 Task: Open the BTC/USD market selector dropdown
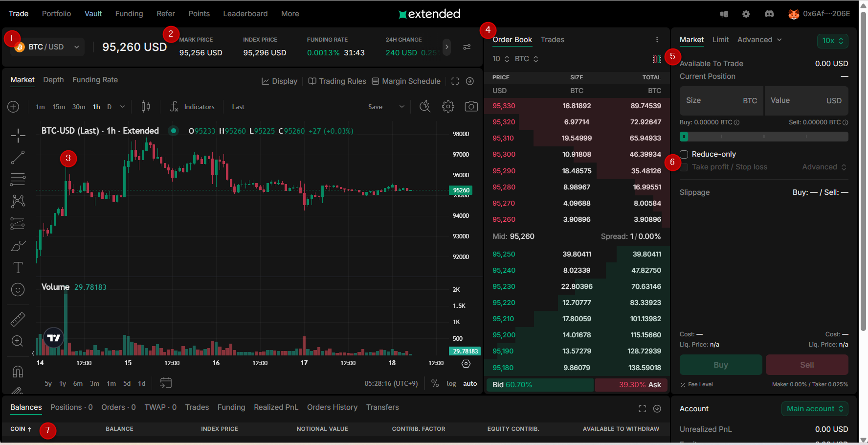click(47, 47)
